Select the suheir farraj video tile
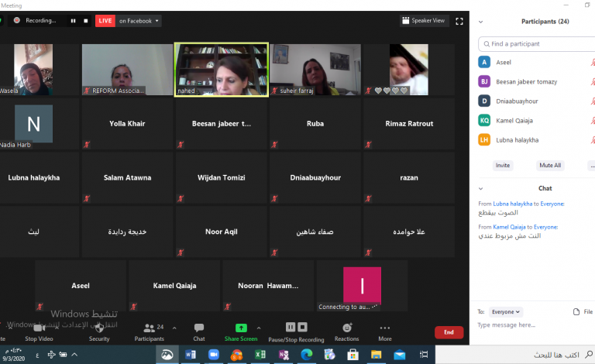 (315, 70)
